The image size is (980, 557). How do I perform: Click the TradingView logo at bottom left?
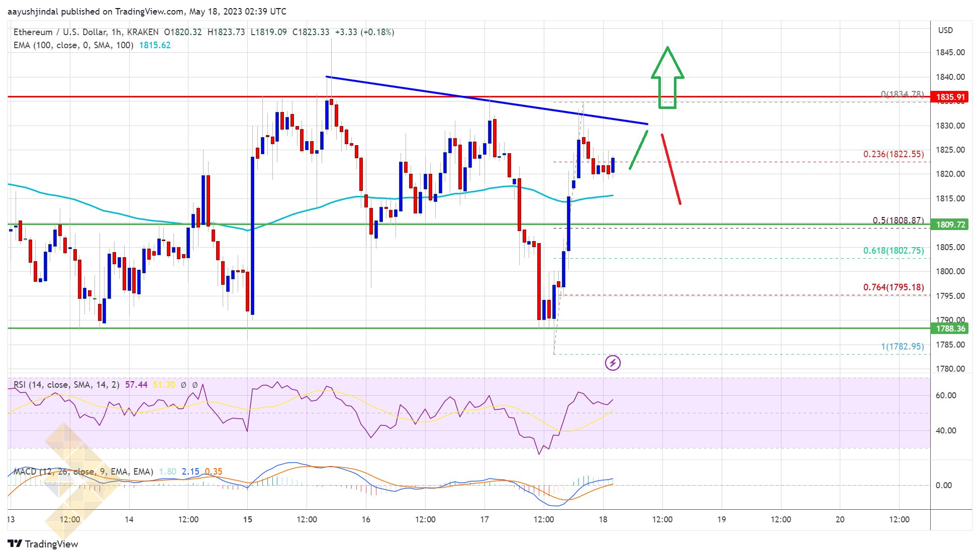click(x=43, y=544)
